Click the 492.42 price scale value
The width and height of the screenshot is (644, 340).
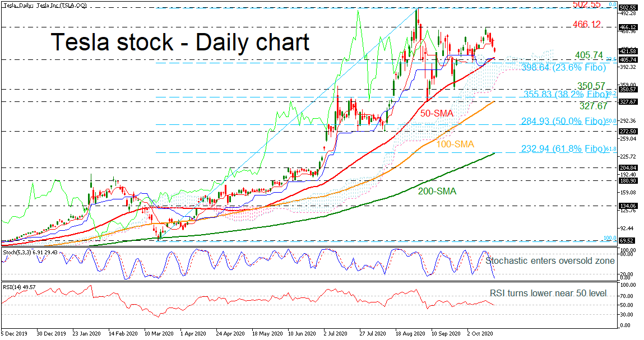(628, 13)
